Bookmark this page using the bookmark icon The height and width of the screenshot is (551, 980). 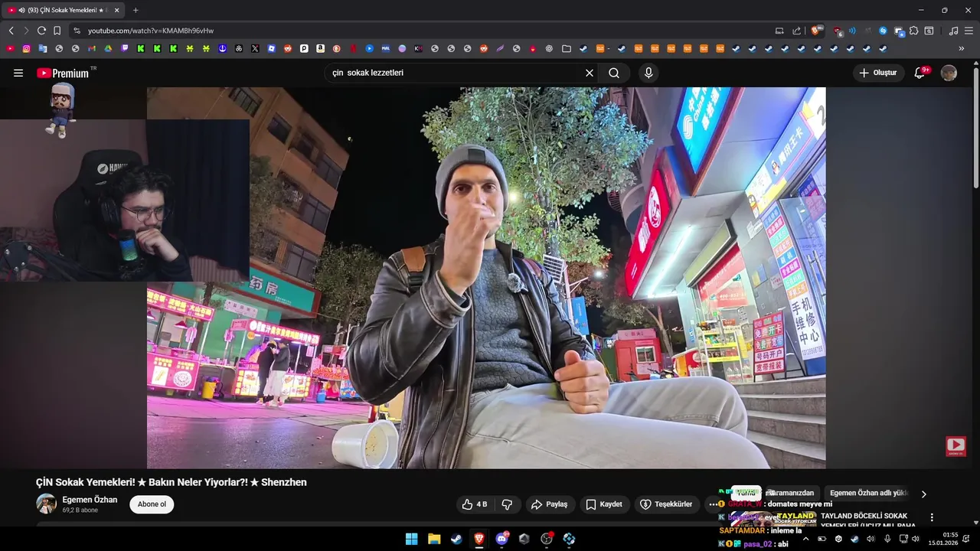coord(57,31)
